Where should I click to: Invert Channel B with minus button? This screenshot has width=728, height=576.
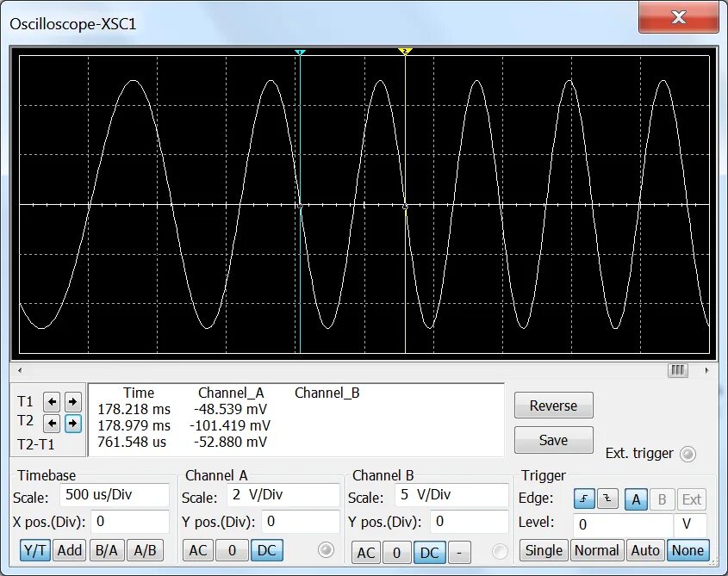459,553
